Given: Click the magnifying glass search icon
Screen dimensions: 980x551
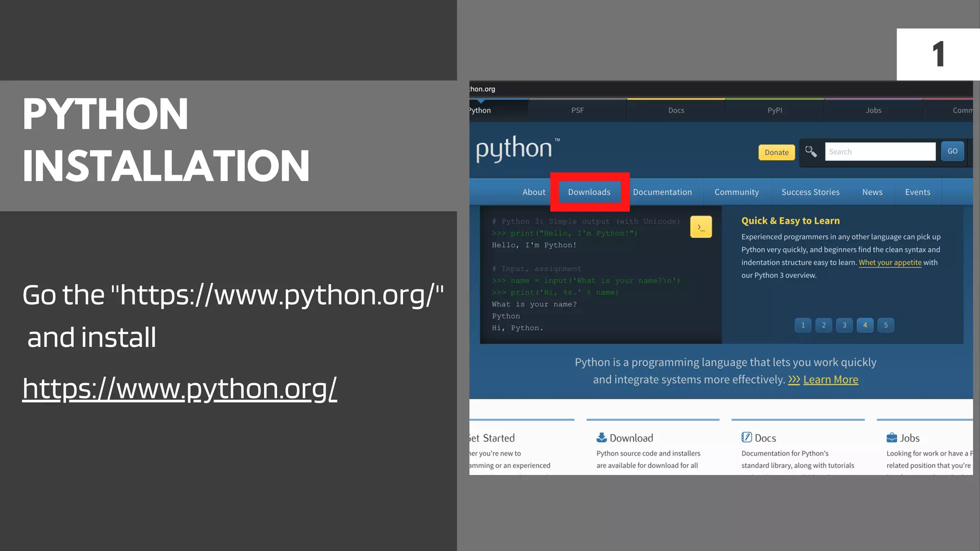Looking at the screenshot, I should pos(811,152).
